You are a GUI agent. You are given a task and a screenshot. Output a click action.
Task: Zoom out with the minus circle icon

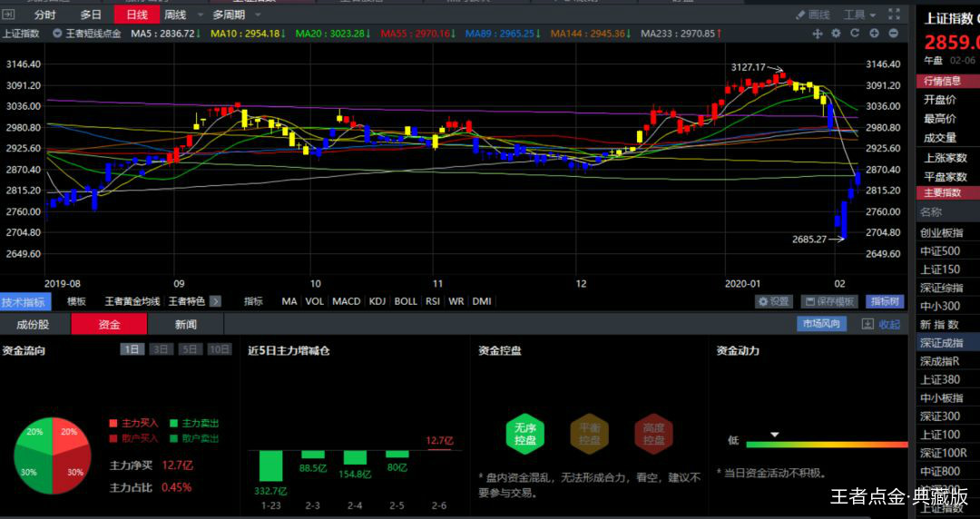(894, 34)
